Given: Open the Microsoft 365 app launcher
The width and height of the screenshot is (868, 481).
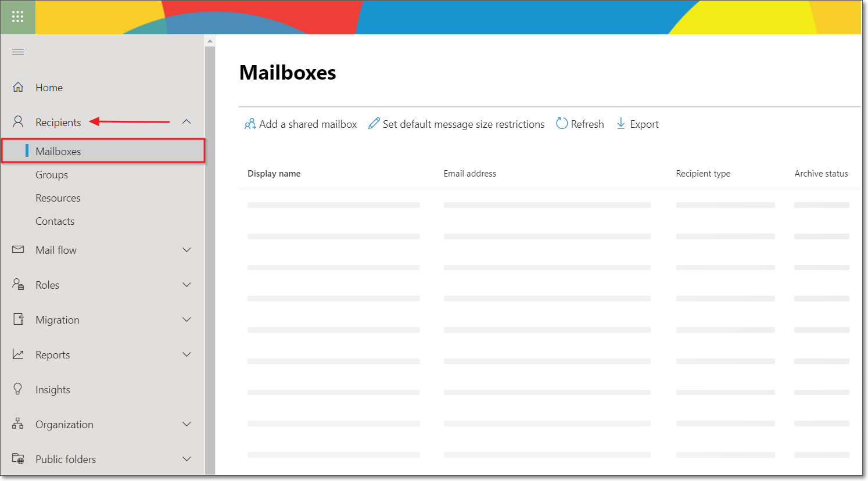Looking at the screenshot, I should (x=17, y=17).
